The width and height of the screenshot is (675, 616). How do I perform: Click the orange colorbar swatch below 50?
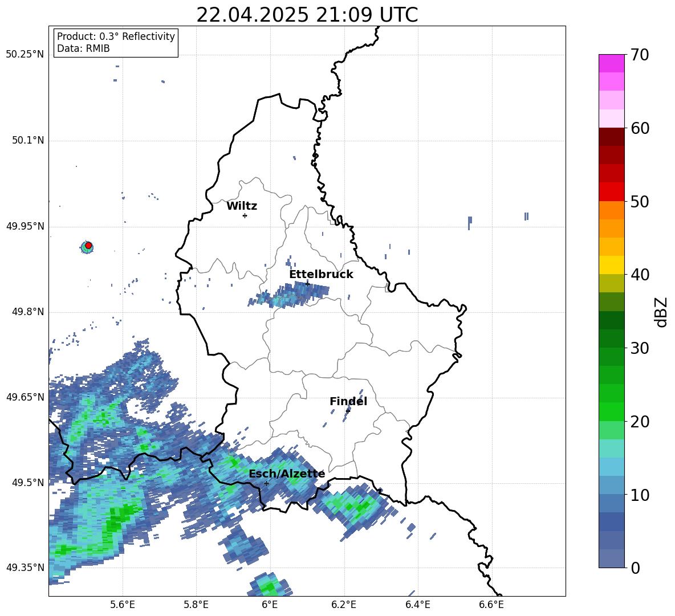611,210
